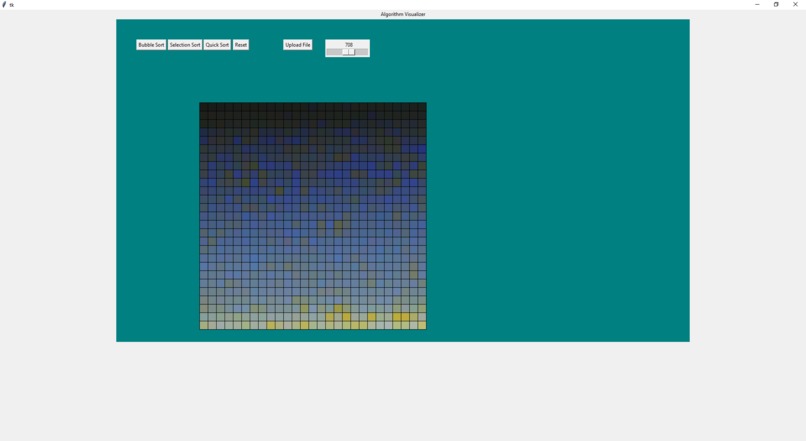This screenshot has width=806, height=441.
Task: Start the Bubble Sort algorithm
Action: coord(151,45)
